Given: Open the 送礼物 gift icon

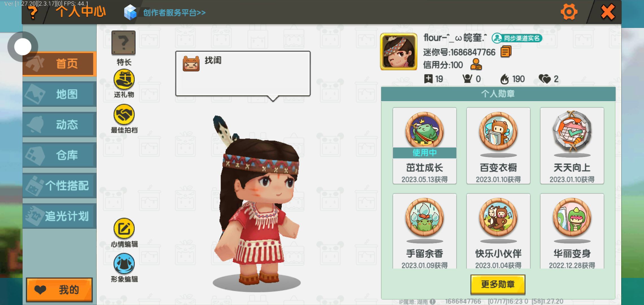Looking at the screenshot, I should point(124,80).
